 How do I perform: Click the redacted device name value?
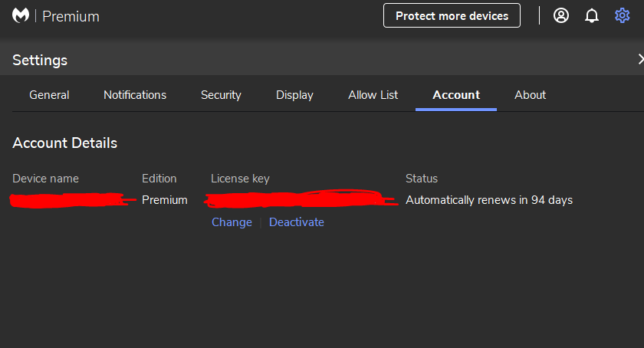click(69, 200)
